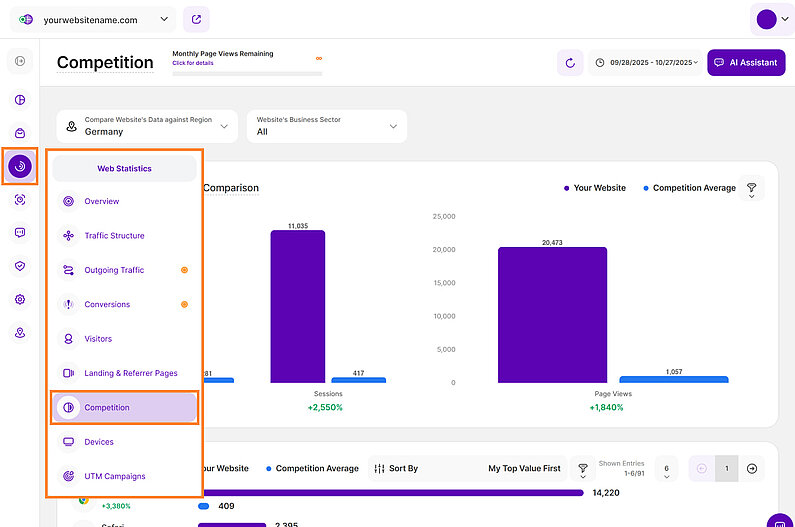Click the filter icon in comparison chart
Viewport: 795px width, 527px height.
click(750, 188)
